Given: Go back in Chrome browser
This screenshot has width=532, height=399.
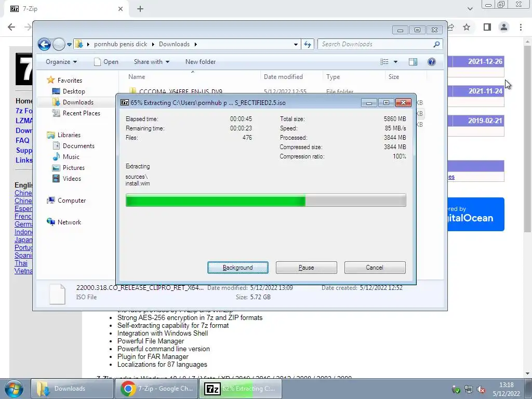Looking at the screenshot, I should click(x=11, y=27).
